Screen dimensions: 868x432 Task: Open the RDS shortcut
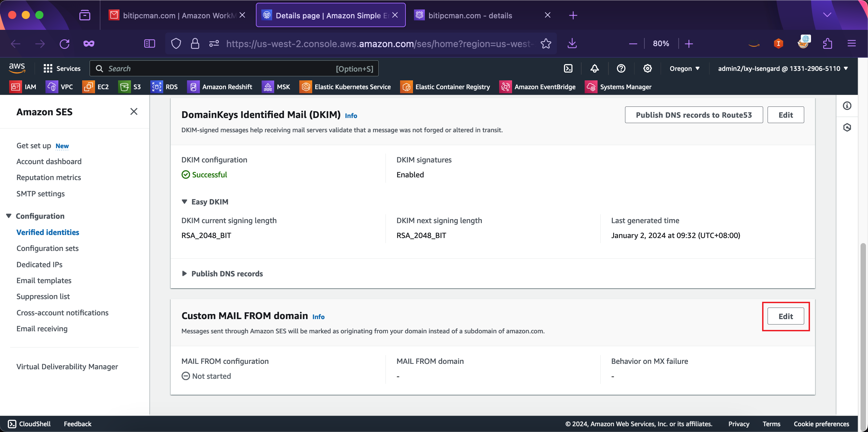tap(164, 87)
